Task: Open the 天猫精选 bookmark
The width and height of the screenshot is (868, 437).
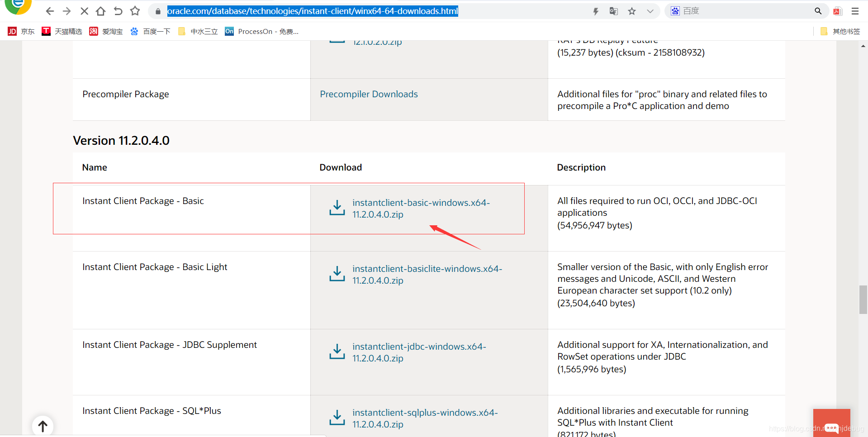Action: click(x=62, y=31)
